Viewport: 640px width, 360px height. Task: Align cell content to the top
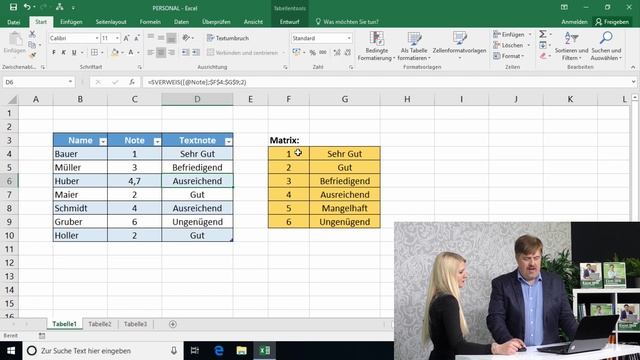click(151, 38)
